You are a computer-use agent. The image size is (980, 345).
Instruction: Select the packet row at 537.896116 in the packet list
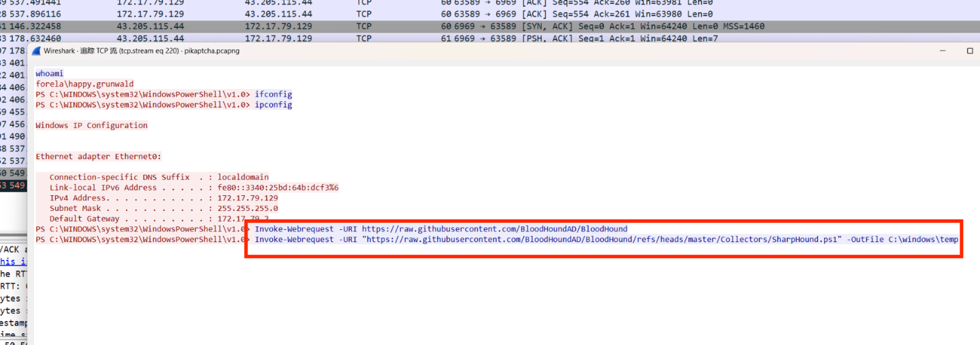[x=490, y=14]
